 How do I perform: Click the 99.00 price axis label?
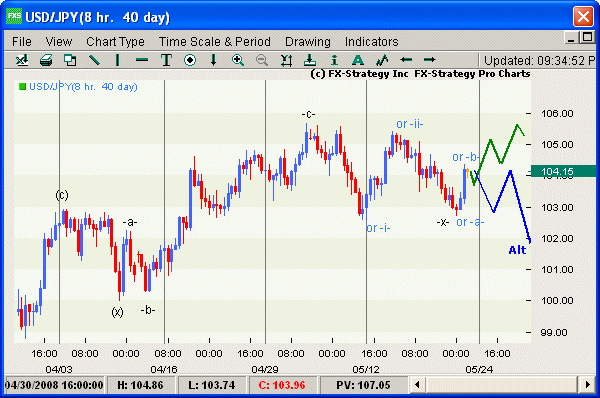[554, 333]
